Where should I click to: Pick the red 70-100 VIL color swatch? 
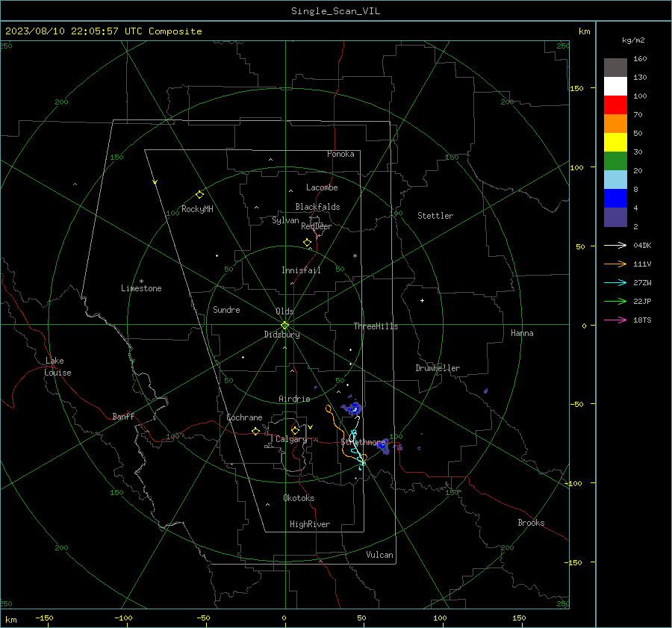[x=615, y=105]
